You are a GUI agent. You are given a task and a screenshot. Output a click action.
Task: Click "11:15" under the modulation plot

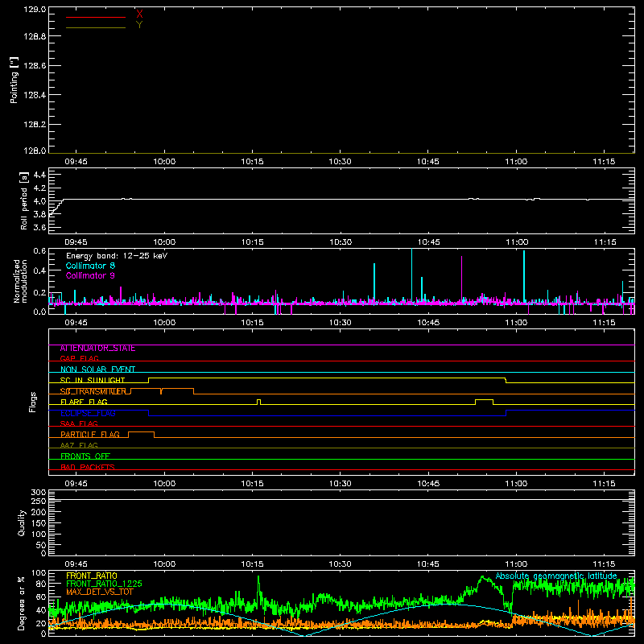tap(605, 323)
